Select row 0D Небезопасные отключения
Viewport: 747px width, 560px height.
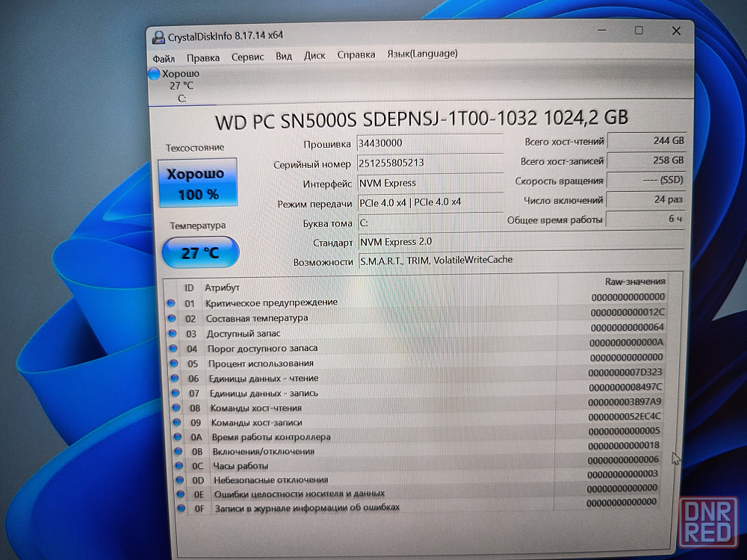click(x=416, y=477)
